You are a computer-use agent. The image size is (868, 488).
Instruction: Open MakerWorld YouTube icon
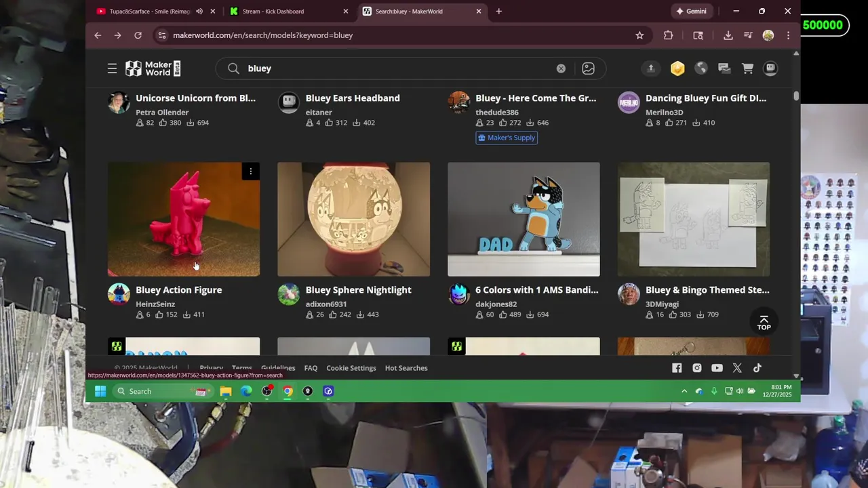click(717, 368)
